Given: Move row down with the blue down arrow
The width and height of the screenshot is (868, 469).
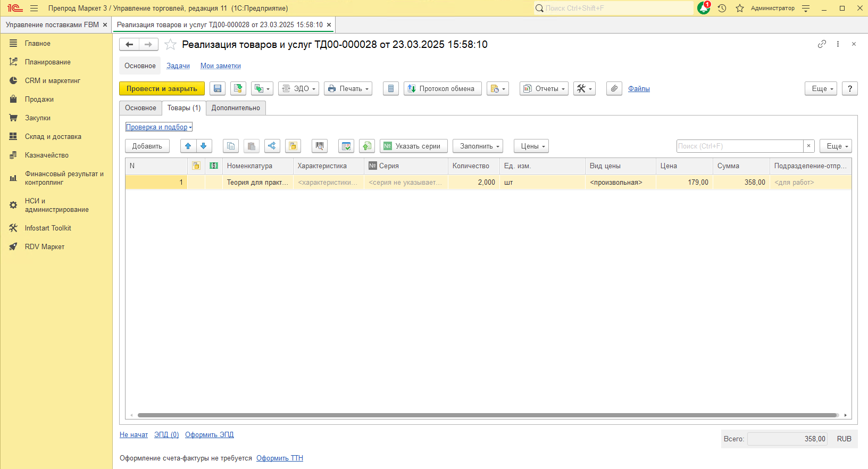Looking at the screenshot, I should click(204, 146).
